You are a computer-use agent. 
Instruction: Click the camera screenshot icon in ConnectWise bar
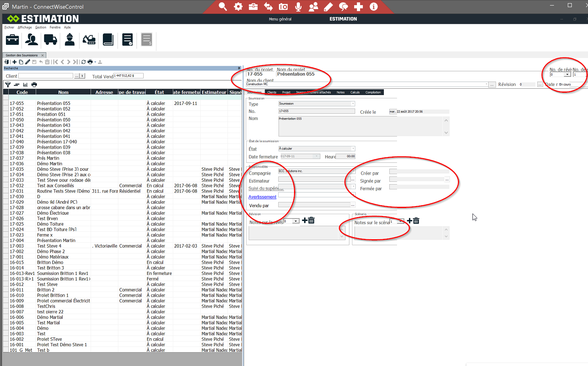283,7
